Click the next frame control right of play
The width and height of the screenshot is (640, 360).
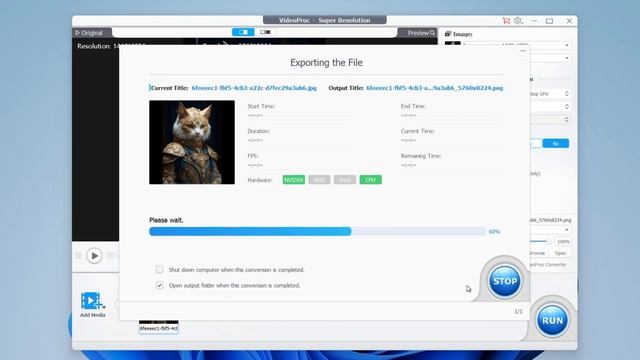[x=110, y=256]
